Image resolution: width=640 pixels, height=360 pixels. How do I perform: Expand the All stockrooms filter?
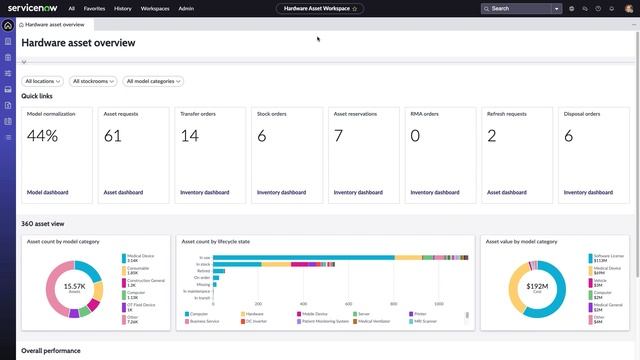point(93,81)
